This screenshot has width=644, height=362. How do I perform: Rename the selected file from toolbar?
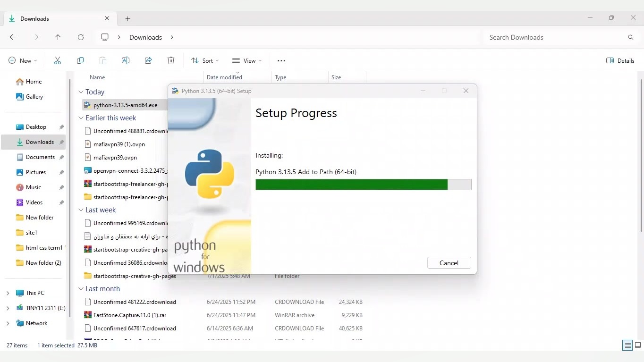(x=126, y=60)
